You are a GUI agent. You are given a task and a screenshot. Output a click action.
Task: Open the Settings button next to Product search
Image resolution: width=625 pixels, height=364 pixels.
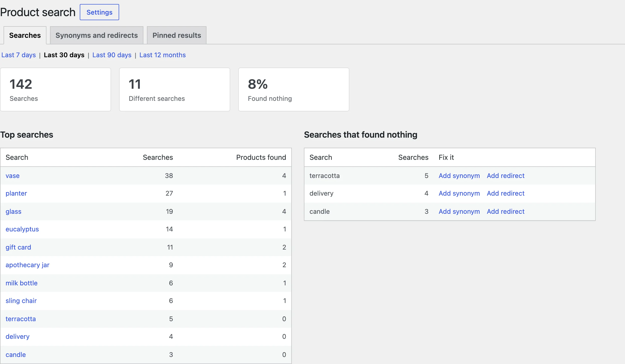(99, 12)
